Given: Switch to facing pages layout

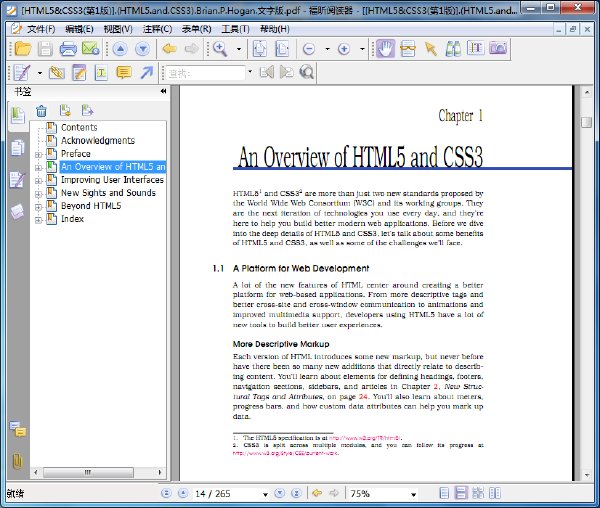Looking at the screenshot, I should coord(495,493).
